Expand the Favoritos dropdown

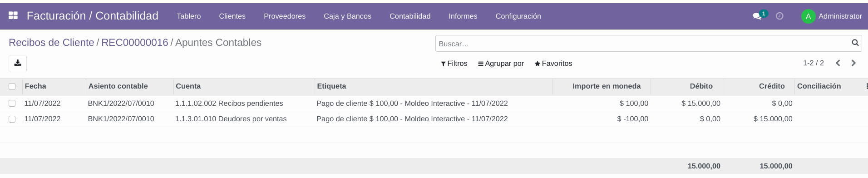[x=553, y=64]
